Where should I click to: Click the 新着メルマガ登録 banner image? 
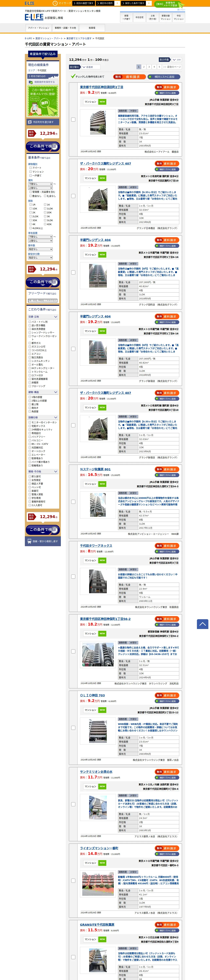[43, 101]
